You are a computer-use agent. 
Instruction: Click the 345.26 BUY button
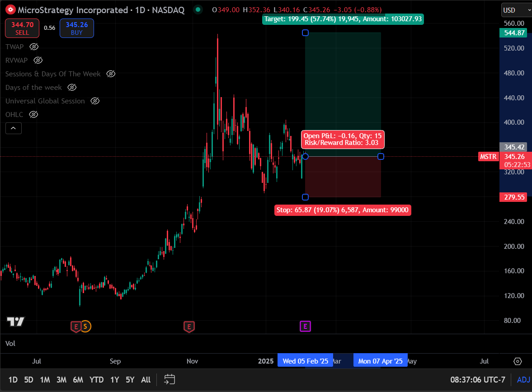(77, 28)
